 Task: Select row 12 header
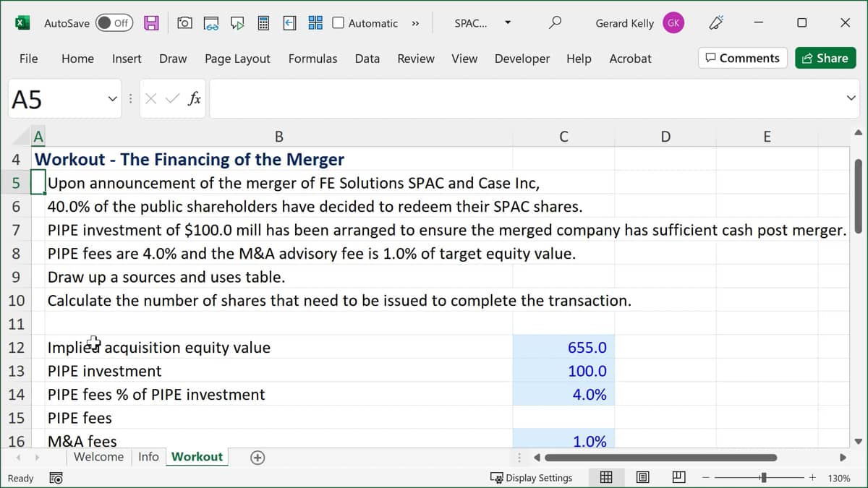coord(16,347)
